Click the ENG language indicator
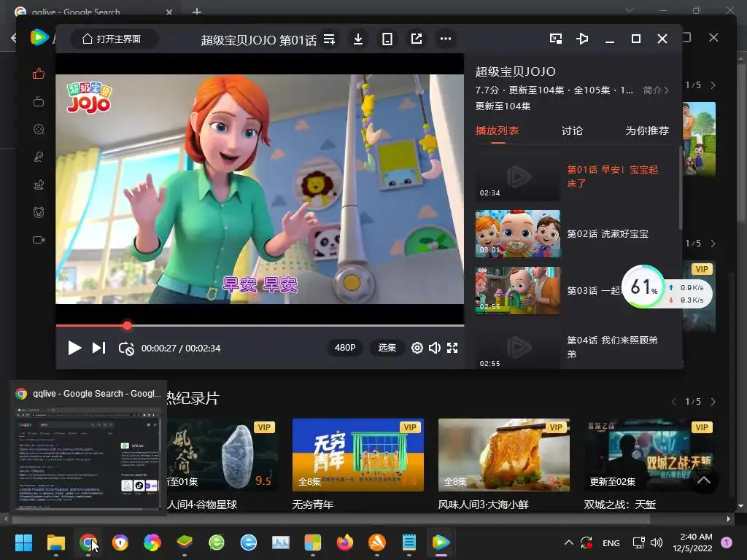 coord(611,543)
